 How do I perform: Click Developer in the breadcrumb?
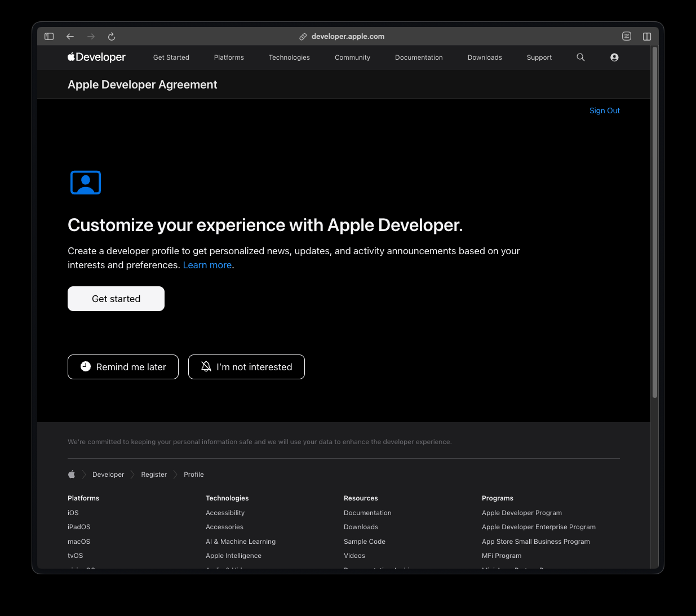click(x=108, y=475)
